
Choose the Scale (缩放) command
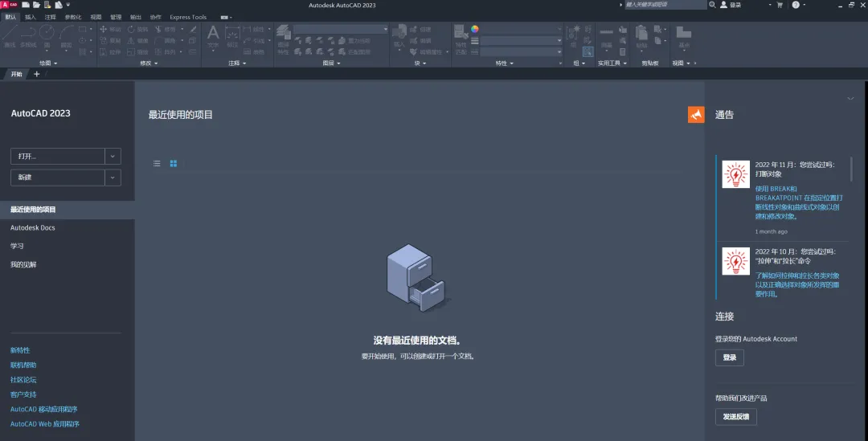138,52
